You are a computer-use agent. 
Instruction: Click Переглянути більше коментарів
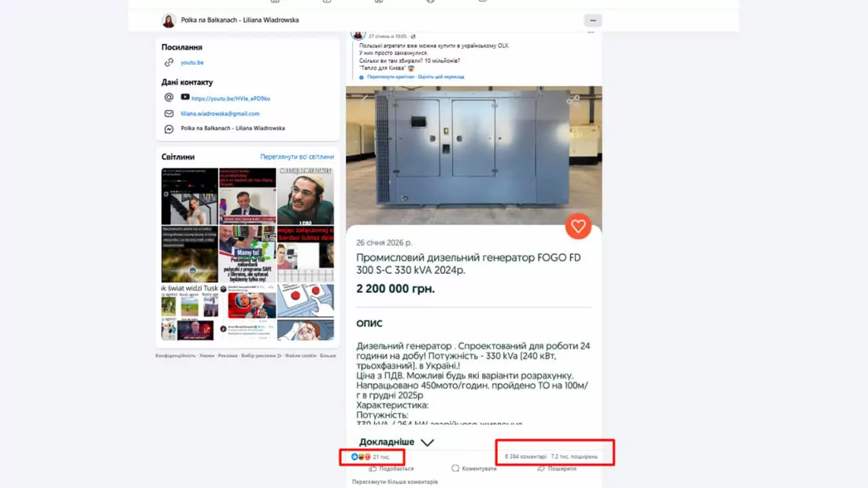pyautogui.click(x=395, y=482)
